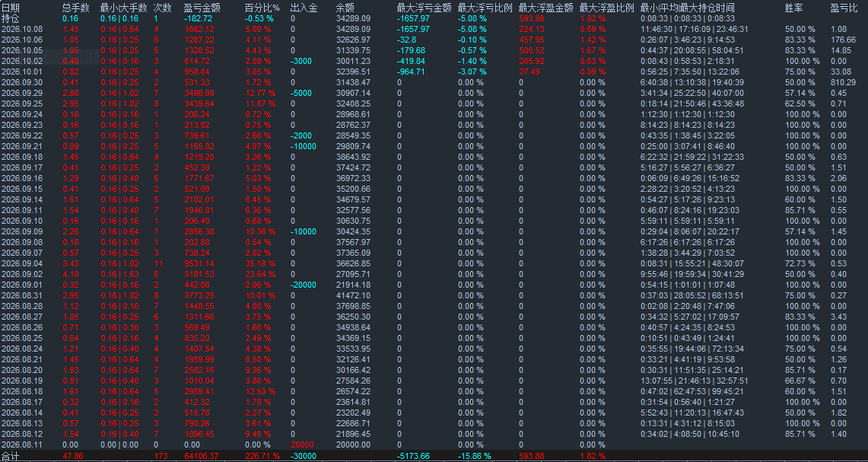
Task: Select the floating loss value -964.71
Action: pos(411,72)
